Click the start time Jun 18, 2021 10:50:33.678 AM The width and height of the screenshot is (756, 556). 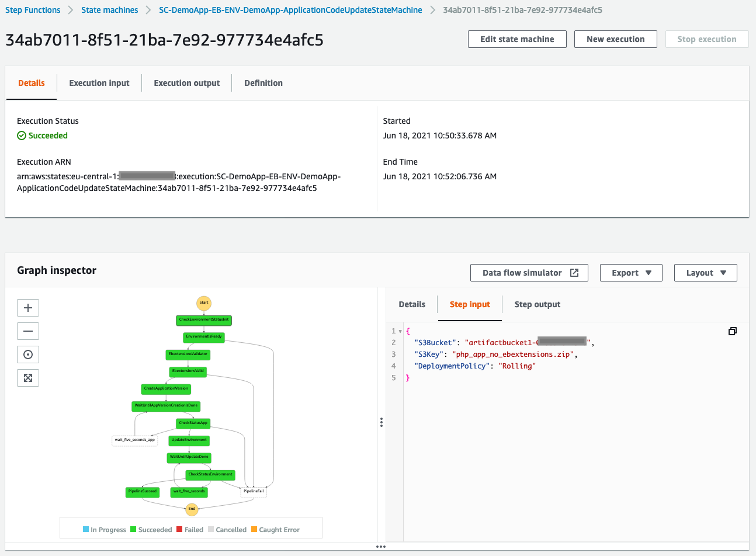coord(440,135)
